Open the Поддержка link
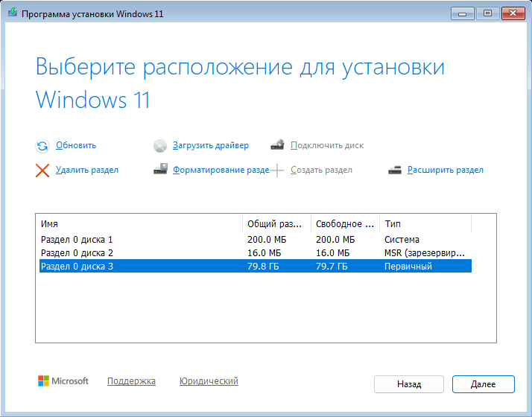Viewport: 532px width, 417px height. click(131, 381)
